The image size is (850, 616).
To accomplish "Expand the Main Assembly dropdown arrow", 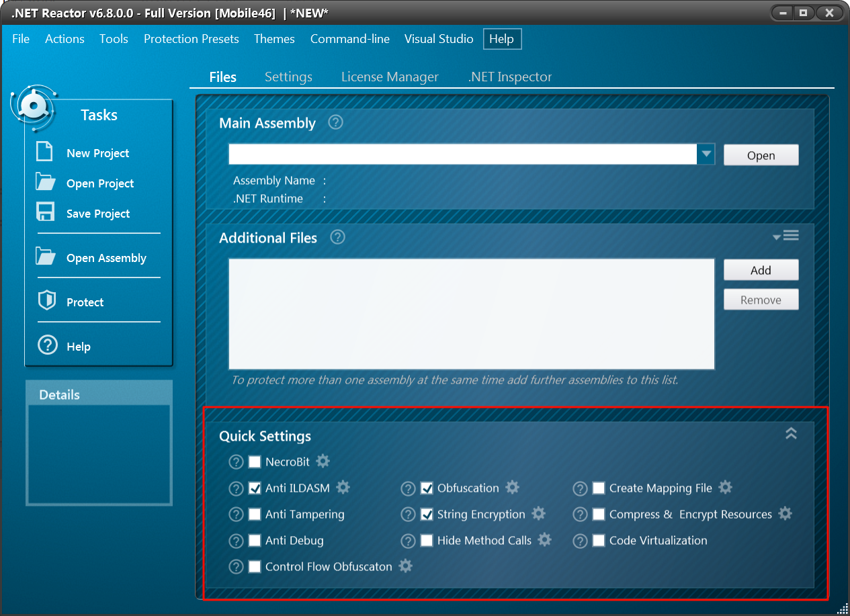I will (x=706, y=155).
